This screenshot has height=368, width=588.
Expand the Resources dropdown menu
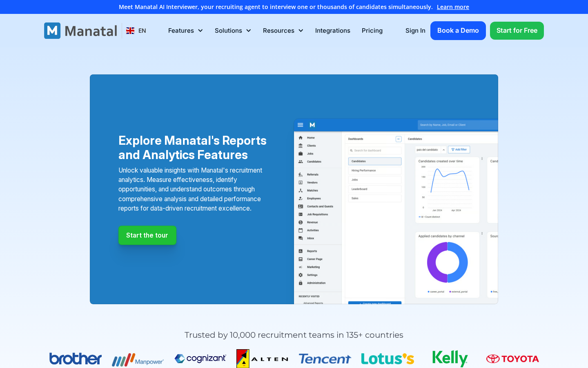pyautogui.click(x=283, y=31)
